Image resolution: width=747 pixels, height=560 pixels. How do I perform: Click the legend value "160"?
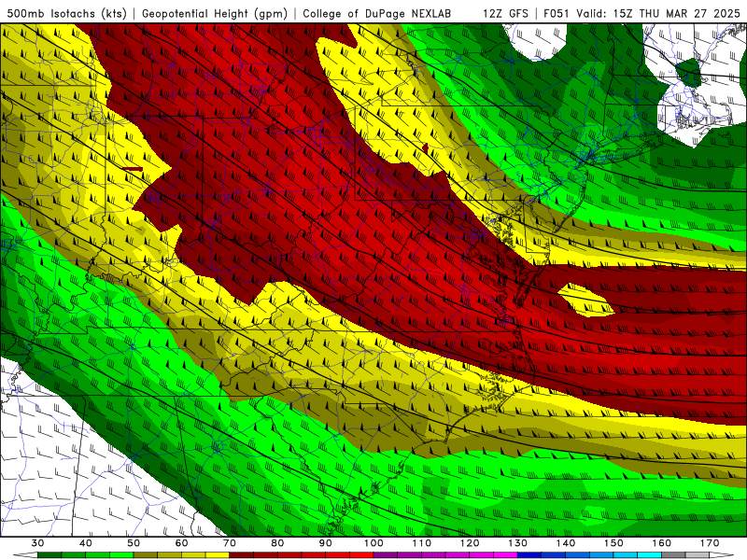pyautogui.click(x=662, y=543)
